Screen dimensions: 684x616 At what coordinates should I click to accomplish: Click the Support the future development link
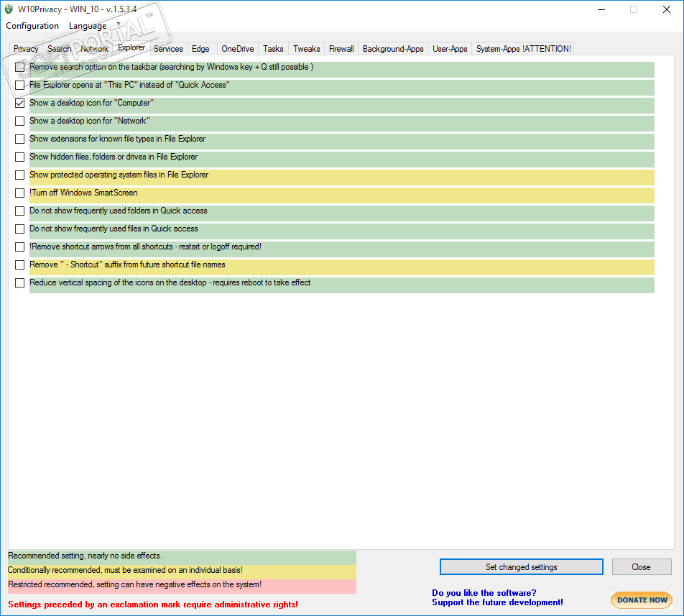(x=497, y=602)
